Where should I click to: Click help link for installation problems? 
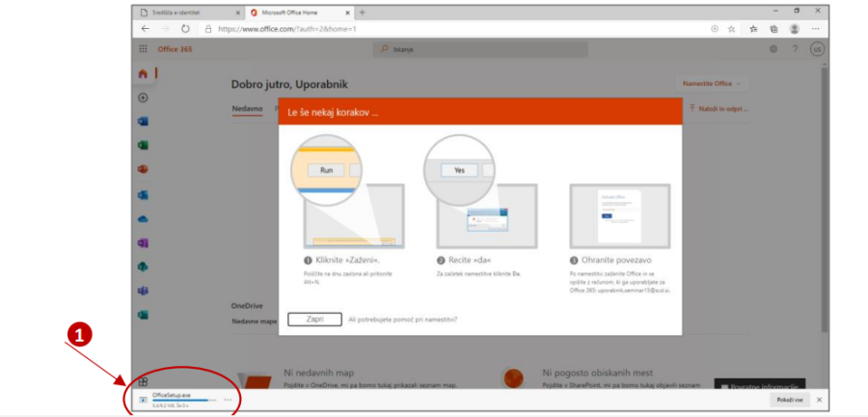[402, 320]
